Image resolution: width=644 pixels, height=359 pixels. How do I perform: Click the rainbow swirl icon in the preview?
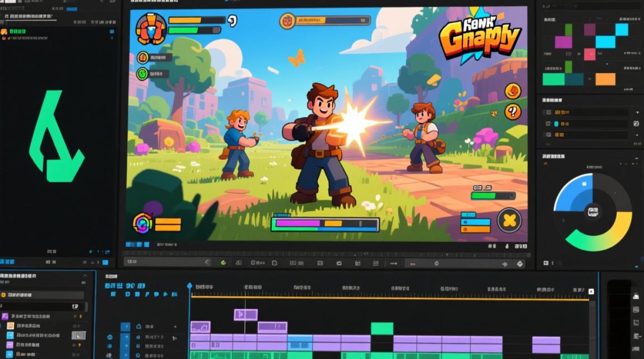point(142,223)
